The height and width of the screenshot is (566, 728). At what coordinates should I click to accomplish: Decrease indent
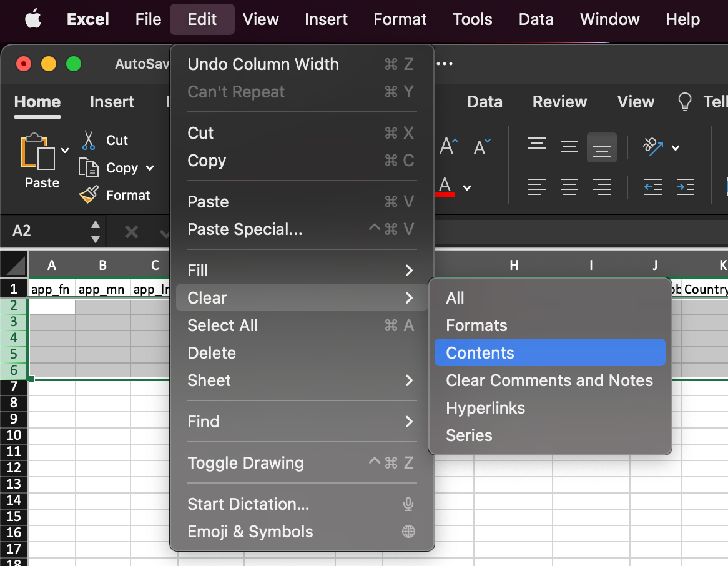point(653,187)
